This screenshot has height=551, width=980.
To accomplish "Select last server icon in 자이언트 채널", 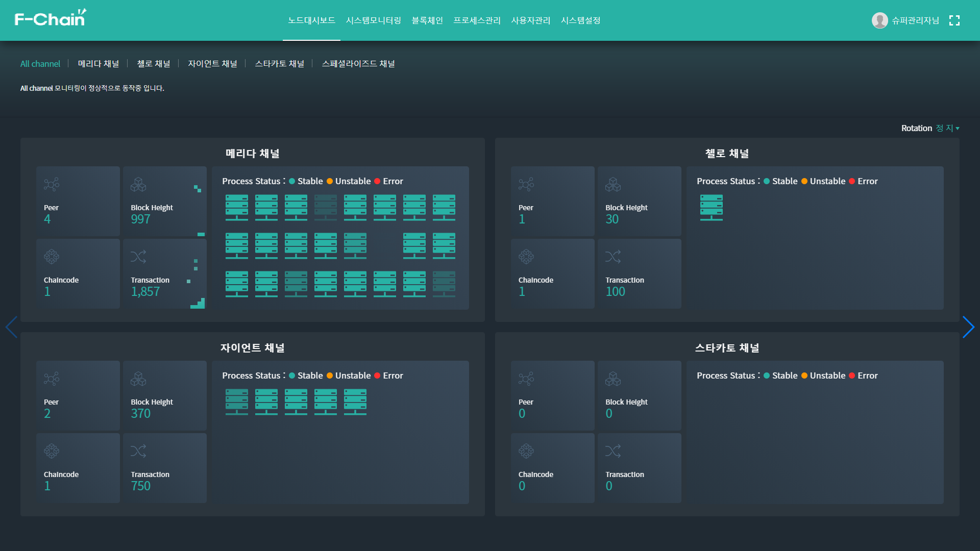I will [355, 402].
